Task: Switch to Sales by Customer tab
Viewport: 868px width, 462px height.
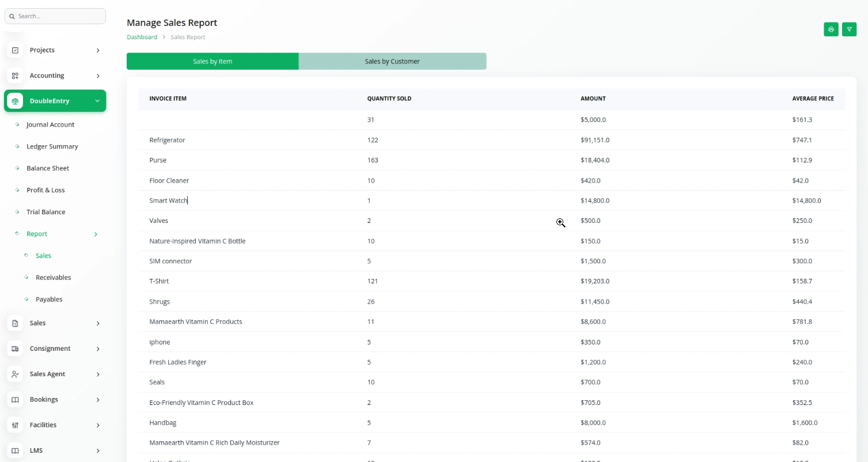Action: [x=392, y=61]
